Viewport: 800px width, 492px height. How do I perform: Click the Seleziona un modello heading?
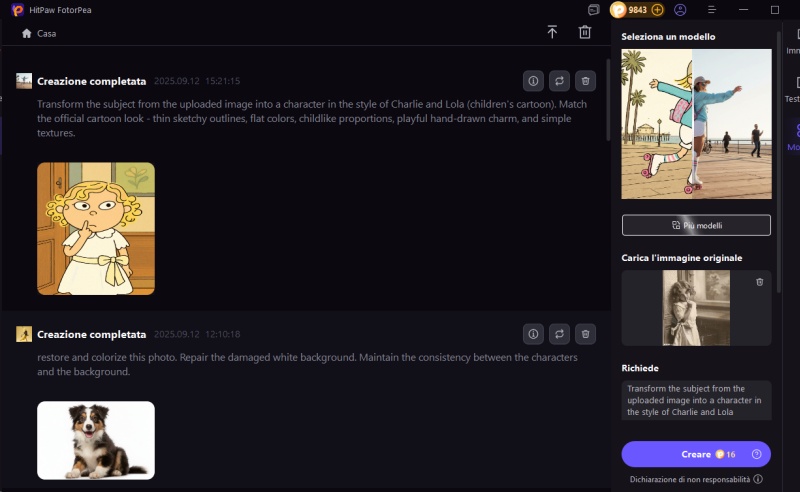tap(668, 37)
